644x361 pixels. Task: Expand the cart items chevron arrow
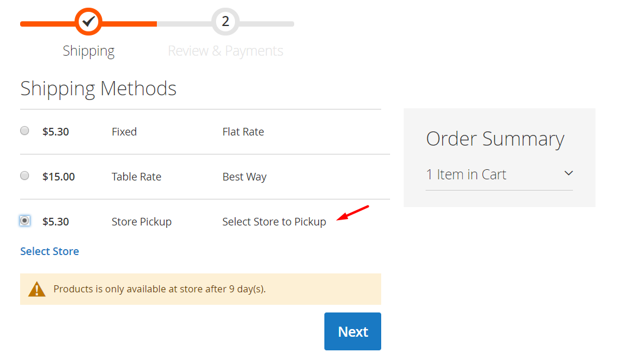569,173
